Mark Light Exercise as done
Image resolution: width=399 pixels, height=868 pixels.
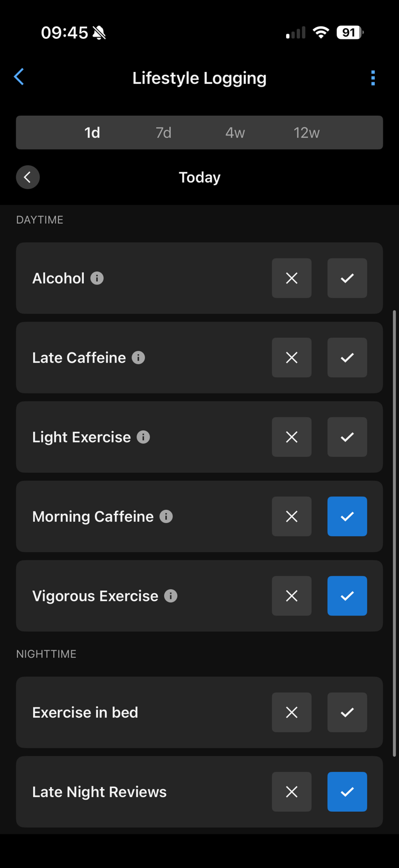coord(347,437)
